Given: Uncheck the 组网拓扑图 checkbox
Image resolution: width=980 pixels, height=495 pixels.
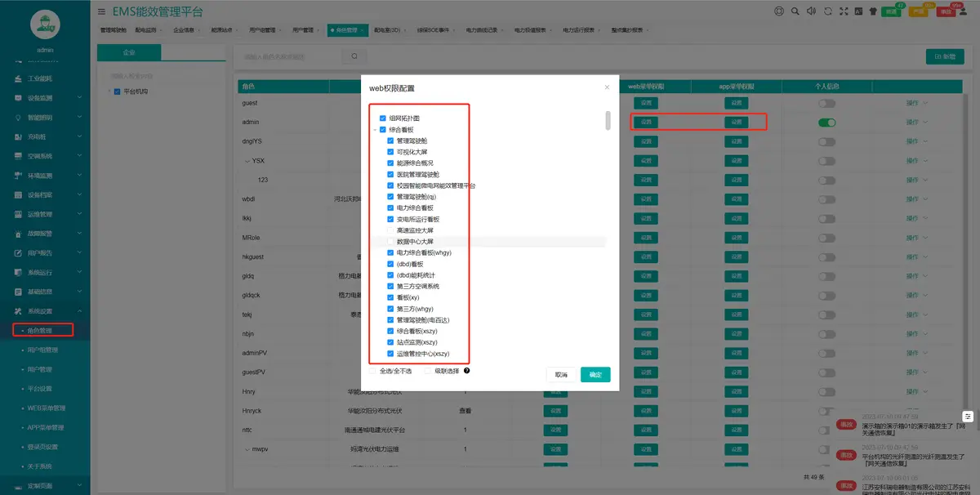Looking at the screenshot, I should click(x=381, y=117).
